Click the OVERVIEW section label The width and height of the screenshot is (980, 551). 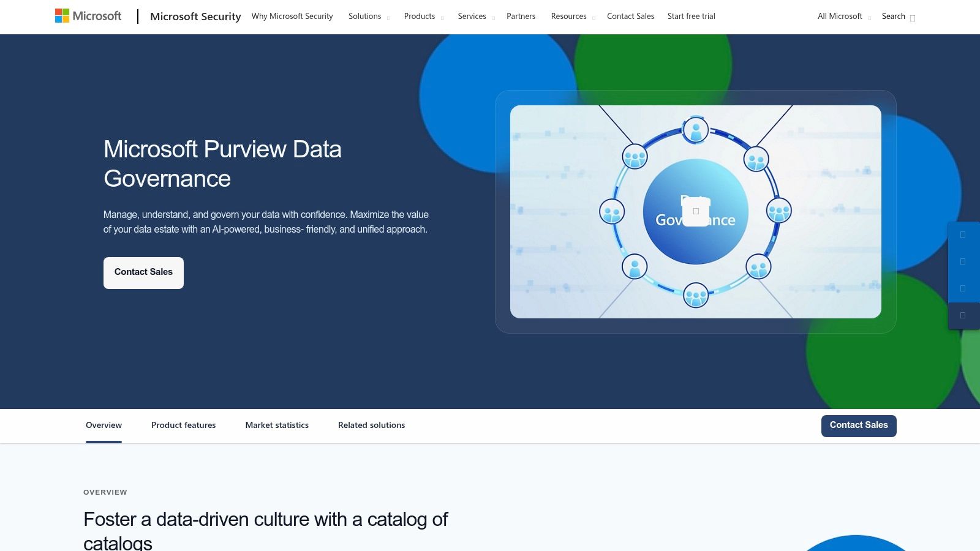pos(105,492)
